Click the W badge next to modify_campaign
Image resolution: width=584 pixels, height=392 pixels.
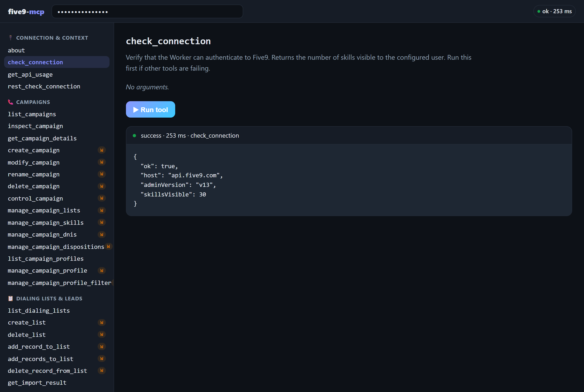[x=102, y=162]
